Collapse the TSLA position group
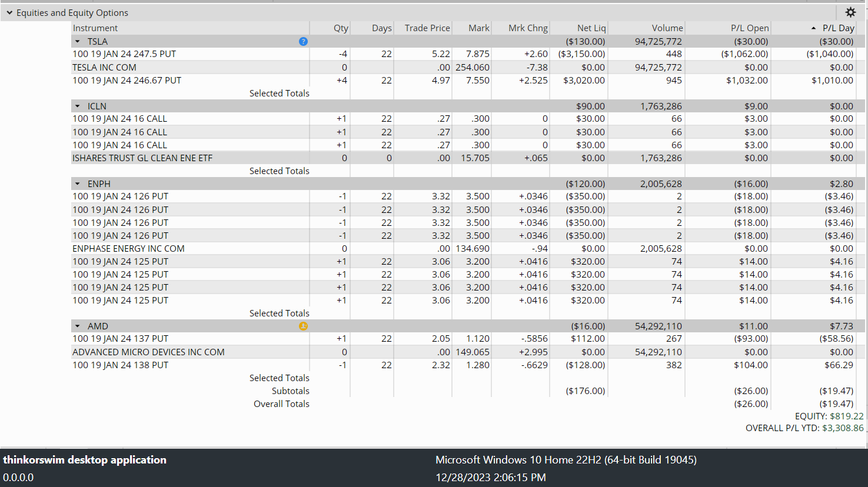Viewport: 868px width, 487px height. click(77, 41)
